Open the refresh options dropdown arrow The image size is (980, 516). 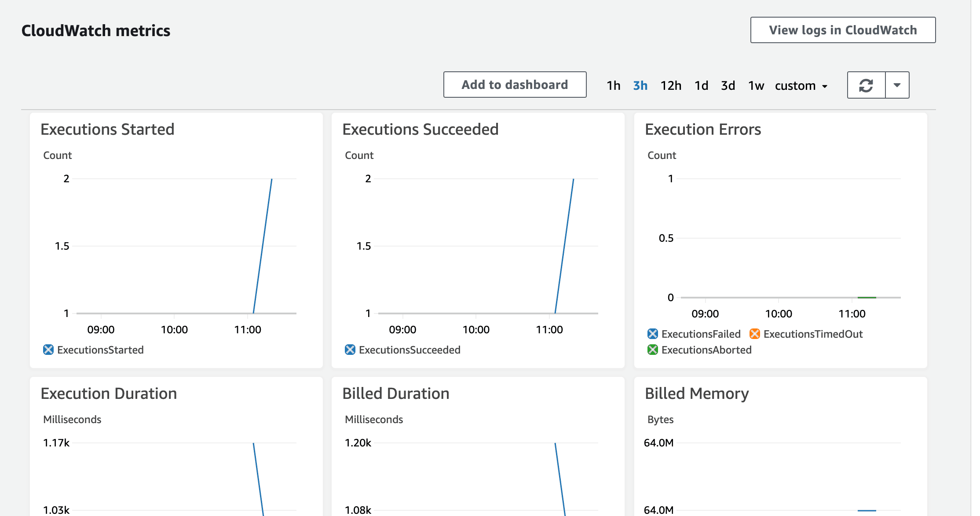point(897,85)
